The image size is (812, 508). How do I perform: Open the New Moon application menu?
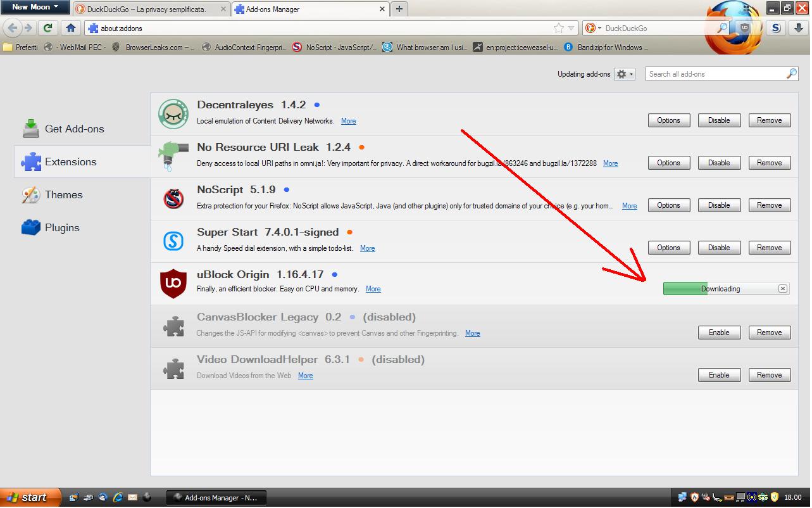35,7
